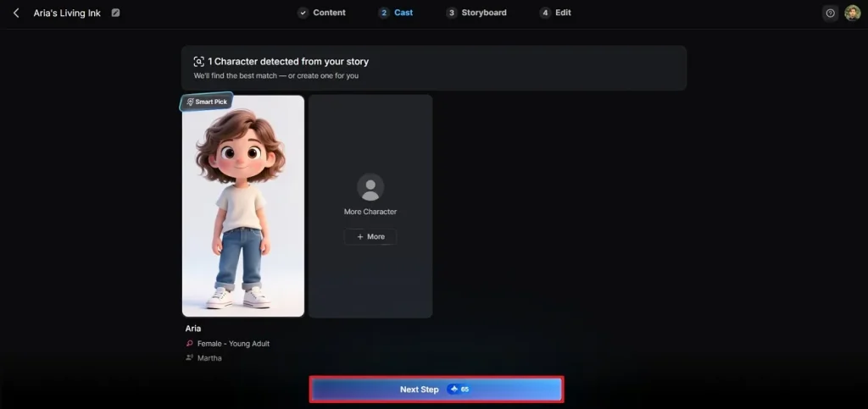Click the Female - Young Adult label
Screen dimensions: 868x409
[x=233, y=344]
